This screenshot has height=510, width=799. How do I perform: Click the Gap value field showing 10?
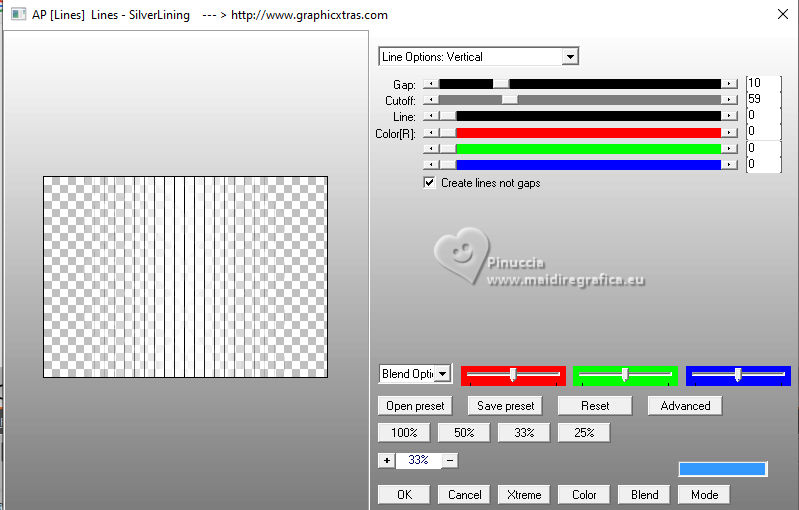[763, 83]
